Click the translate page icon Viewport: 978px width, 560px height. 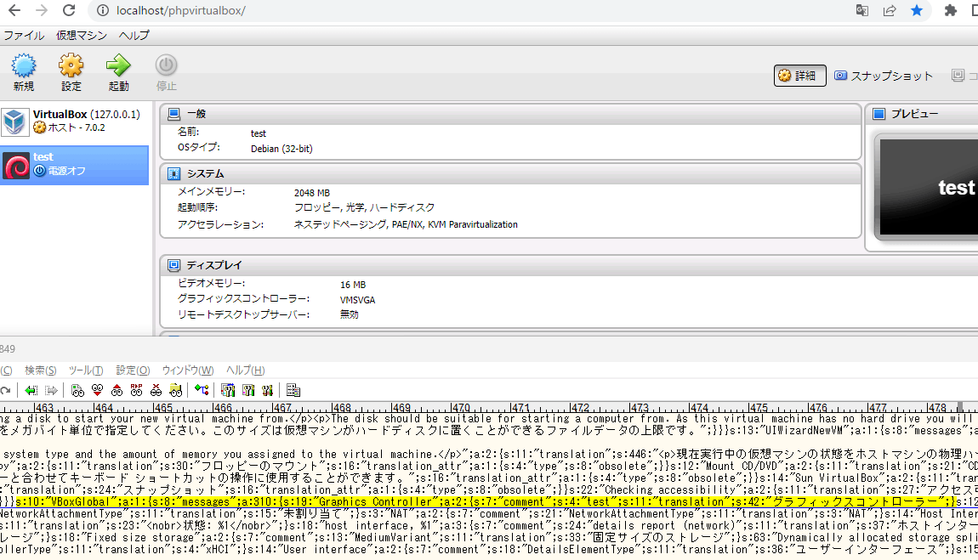862,10
